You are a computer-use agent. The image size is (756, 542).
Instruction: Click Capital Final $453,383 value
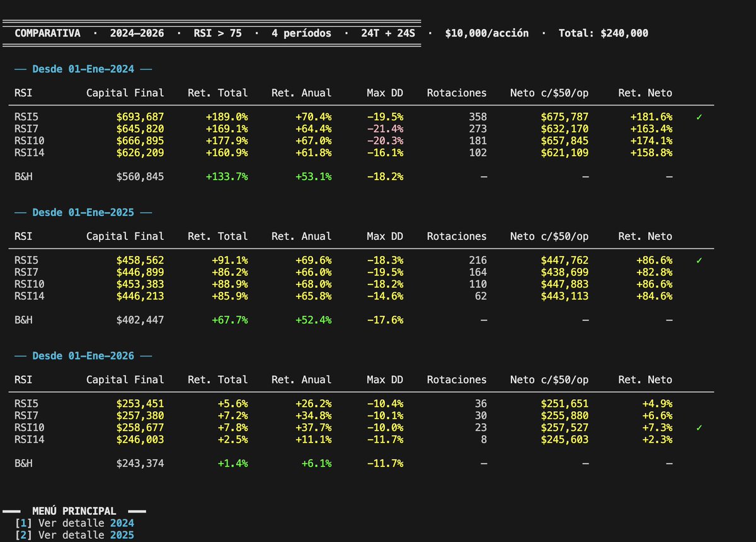[x=140, y=284]
